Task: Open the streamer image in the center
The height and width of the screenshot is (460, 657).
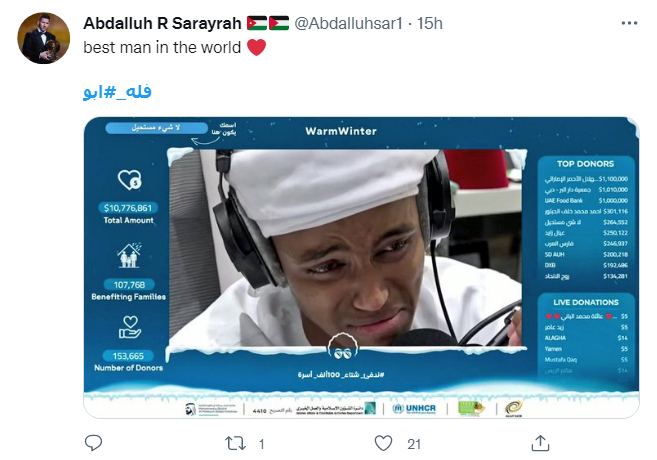Action: pyautogui.click(x=347, y=247)
